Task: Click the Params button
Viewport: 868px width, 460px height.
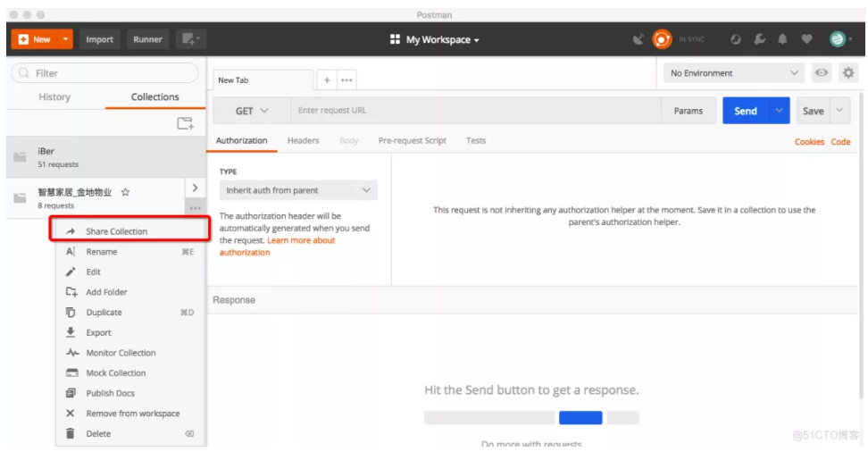Action: point(689,111)
